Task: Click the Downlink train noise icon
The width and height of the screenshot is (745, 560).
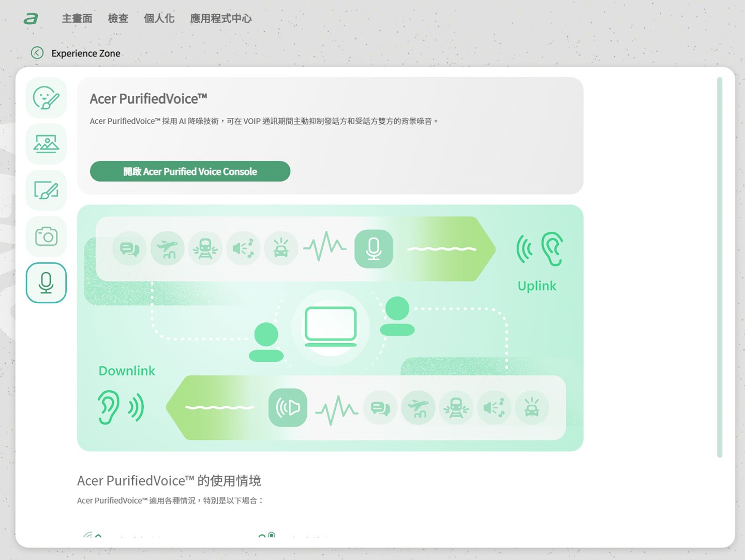Action: coord(456,408)
